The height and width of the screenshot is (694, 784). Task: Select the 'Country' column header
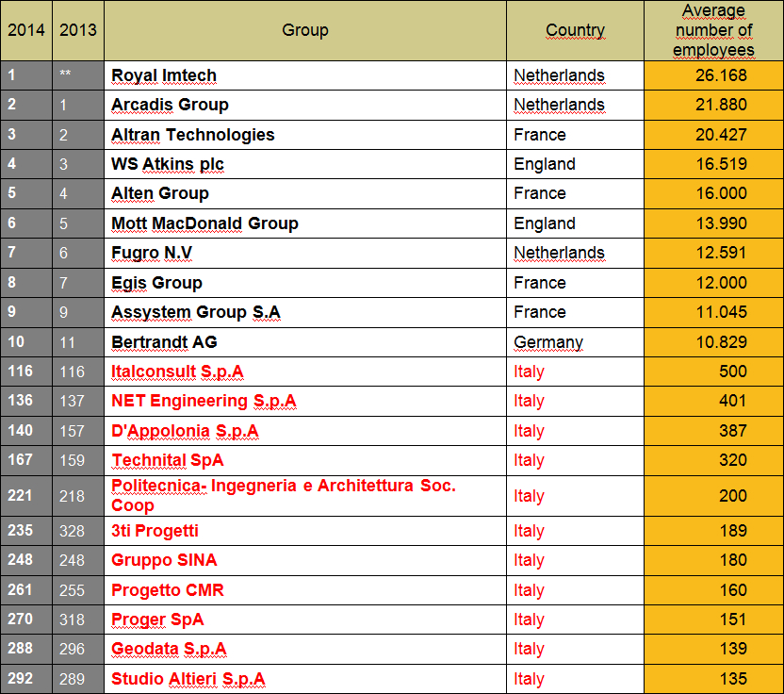575,30
